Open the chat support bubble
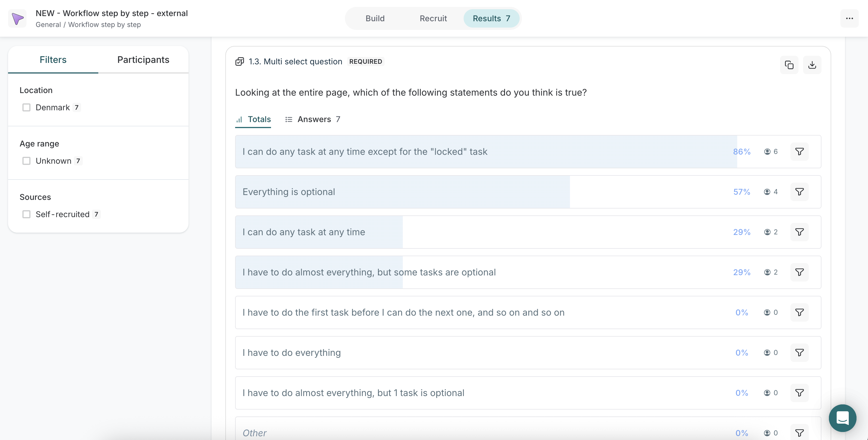Image resolution: width=868 pixels, height=440 pixels. tap(842, 418)
